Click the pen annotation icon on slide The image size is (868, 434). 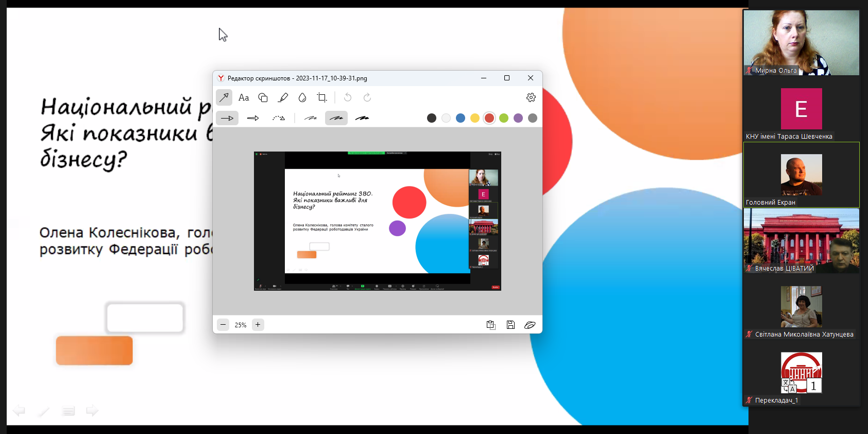(x=44, y=411)
